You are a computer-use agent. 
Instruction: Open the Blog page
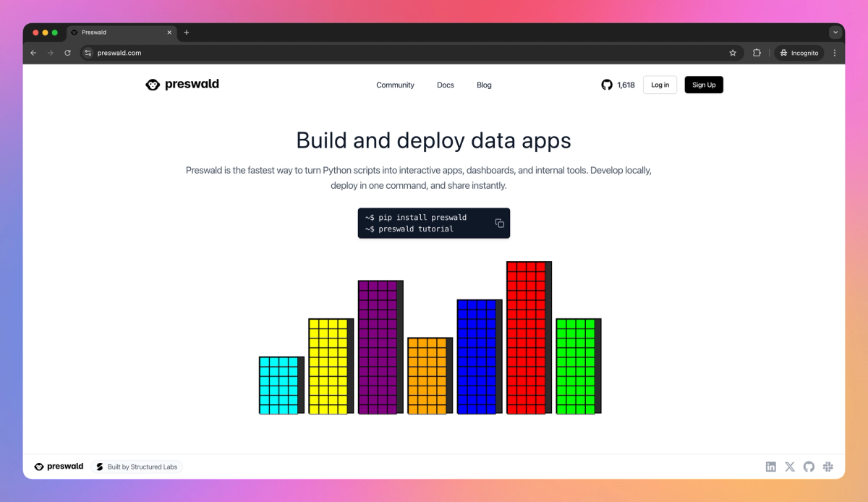[x=485, y=85]
